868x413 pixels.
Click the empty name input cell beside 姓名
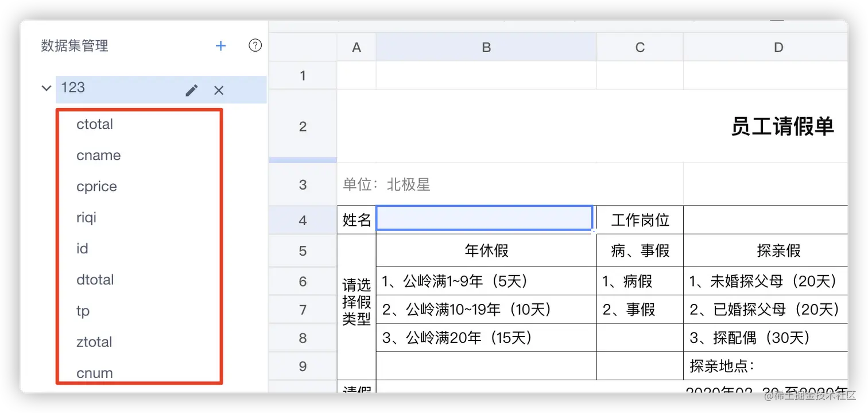pos(485,219)
